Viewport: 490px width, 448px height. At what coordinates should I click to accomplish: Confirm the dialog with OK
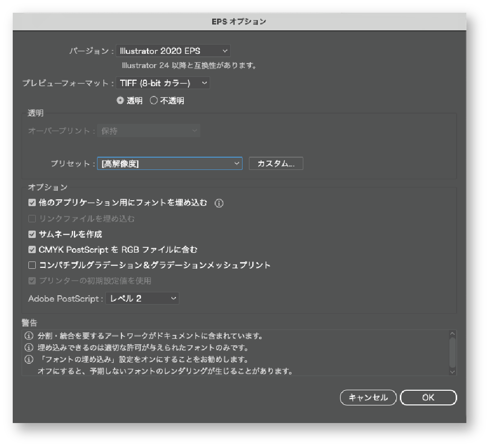point(428,398)
